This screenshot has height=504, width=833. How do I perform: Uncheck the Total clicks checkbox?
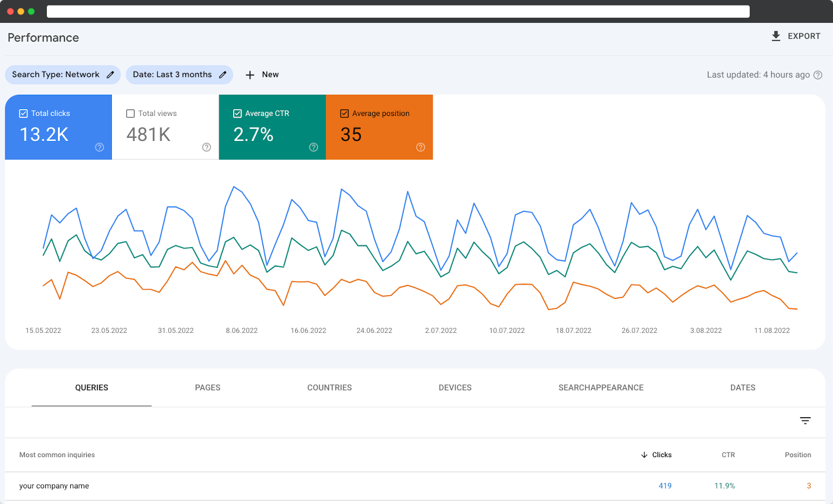tap(23, 113)
